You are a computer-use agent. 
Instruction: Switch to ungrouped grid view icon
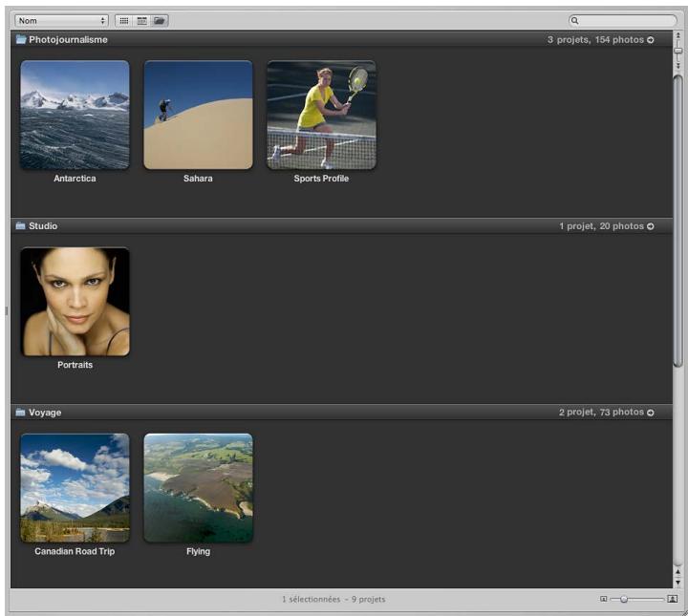tap(124, 21)
